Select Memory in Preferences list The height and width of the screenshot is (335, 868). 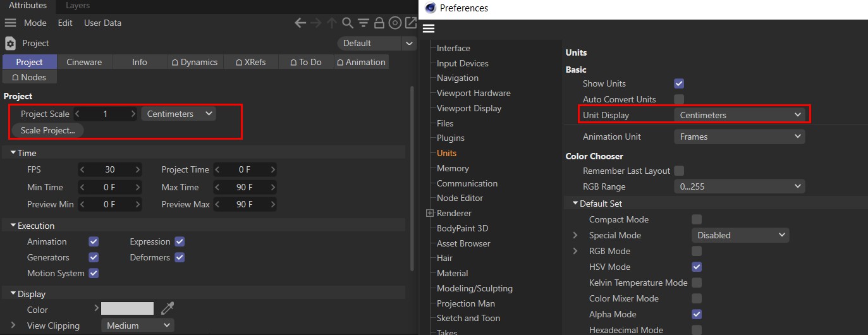click(x=453, y=168)
